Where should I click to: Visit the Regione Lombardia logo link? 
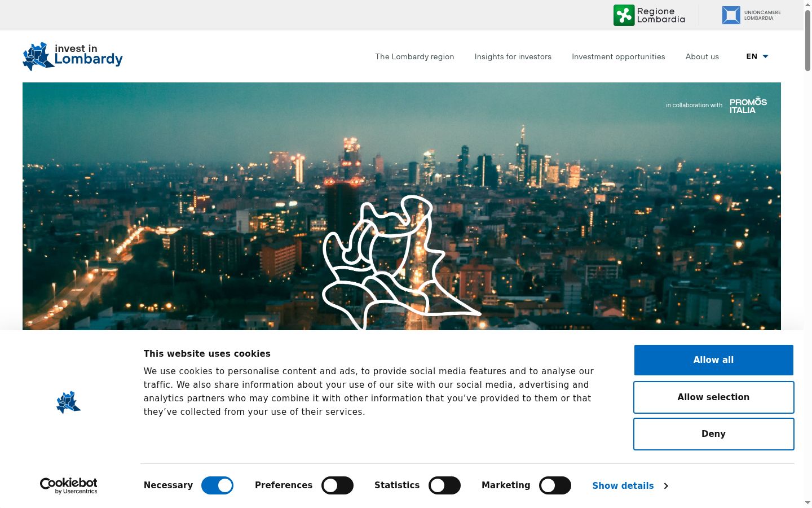point(650,15)
